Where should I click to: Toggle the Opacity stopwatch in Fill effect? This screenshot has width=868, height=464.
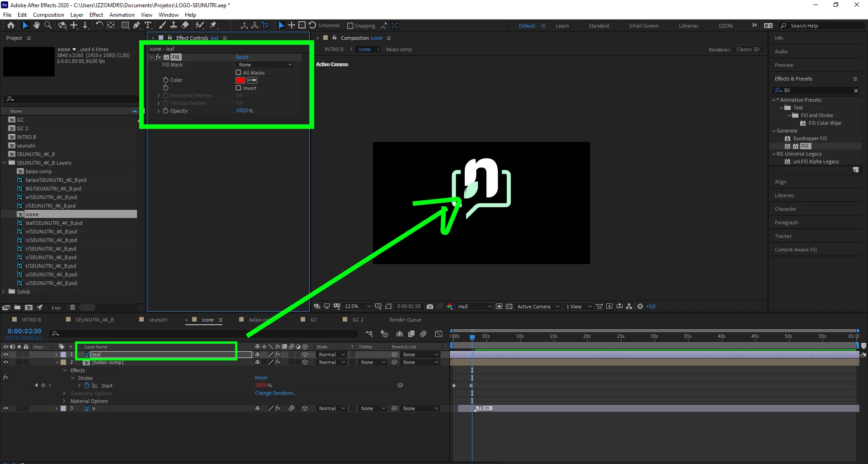tap(165, 111)
